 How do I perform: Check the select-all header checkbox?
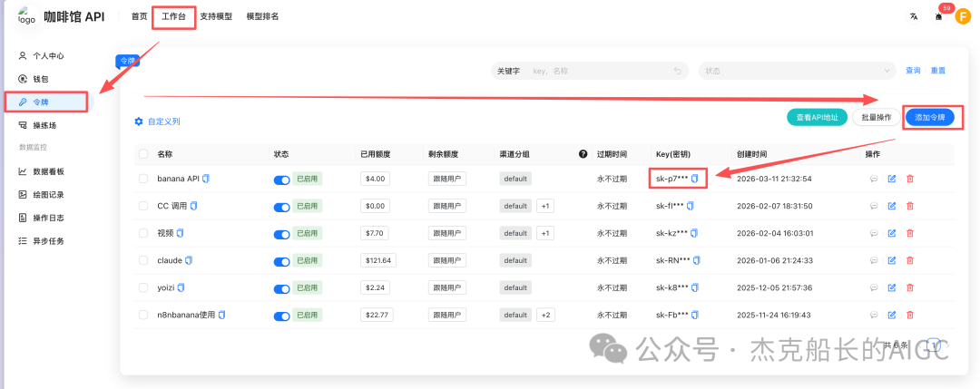(x=143, y=153)
